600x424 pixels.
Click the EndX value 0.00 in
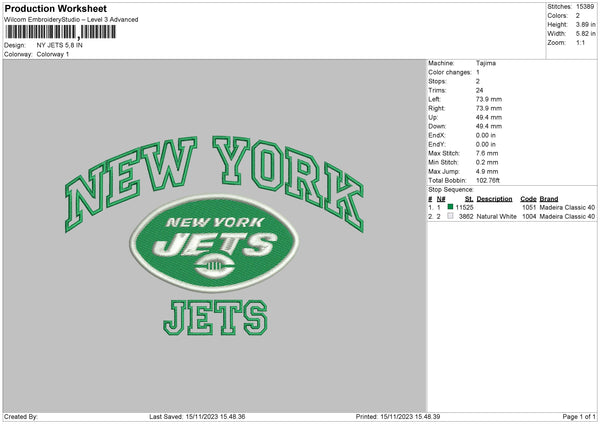486,135
